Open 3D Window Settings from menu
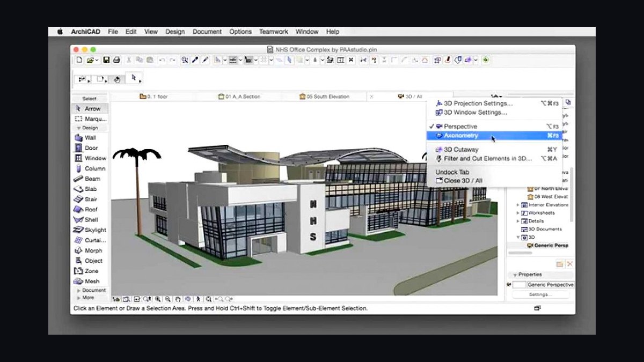 pos(494,113)
